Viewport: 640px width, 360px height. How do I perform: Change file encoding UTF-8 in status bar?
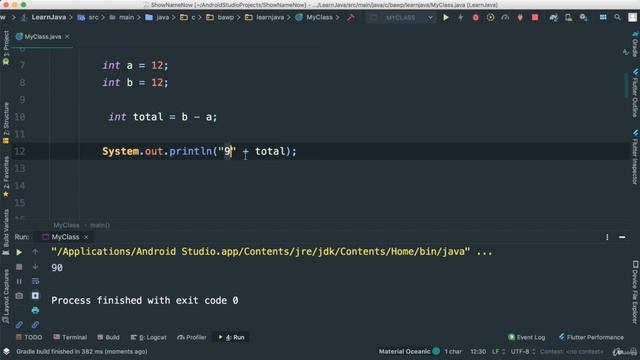click(522, 351)
